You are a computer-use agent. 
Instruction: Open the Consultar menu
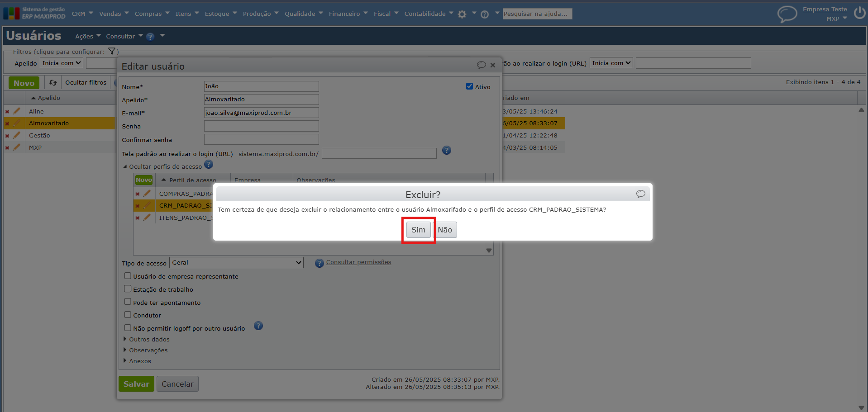[124, 37]
